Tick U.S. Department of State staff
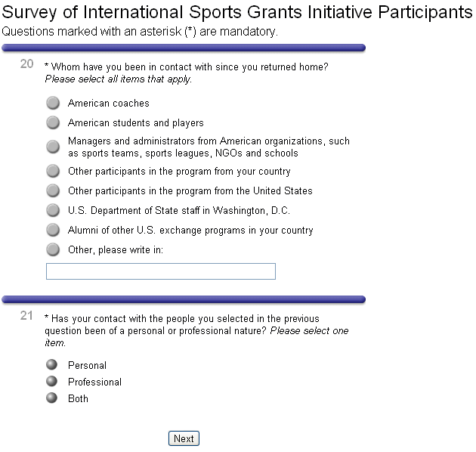 (53, 211)
